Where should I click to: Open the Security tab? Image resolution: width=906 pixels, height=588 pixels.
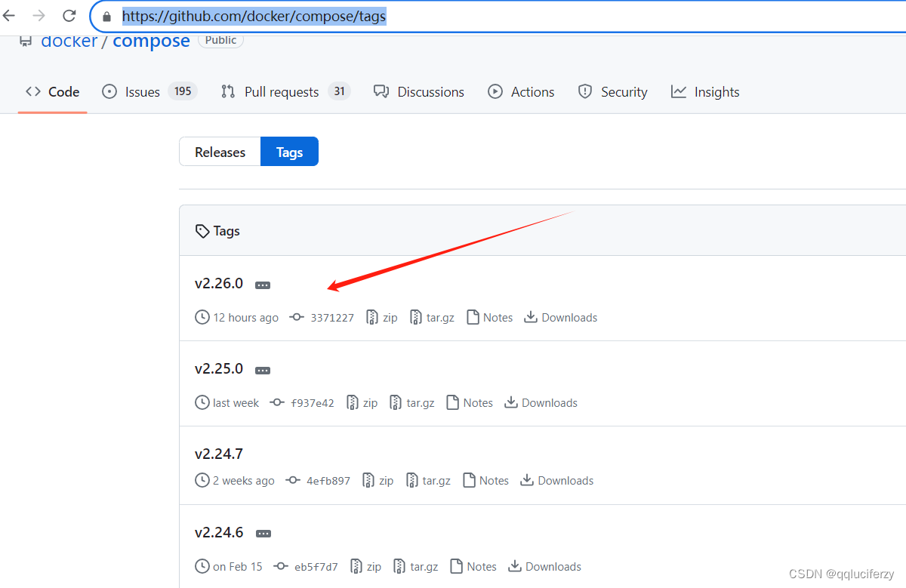tap(612, 92)
